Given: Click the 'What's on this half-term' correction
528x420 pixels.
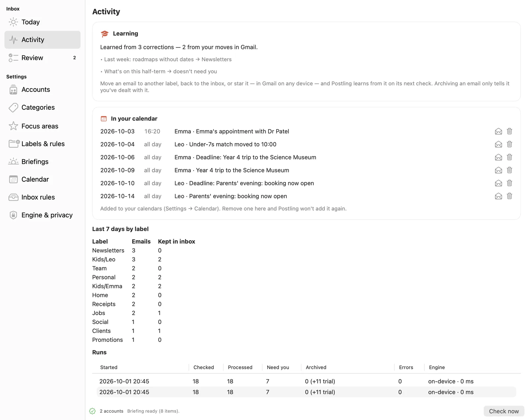Looking at the screenshot, I should 159,72.
